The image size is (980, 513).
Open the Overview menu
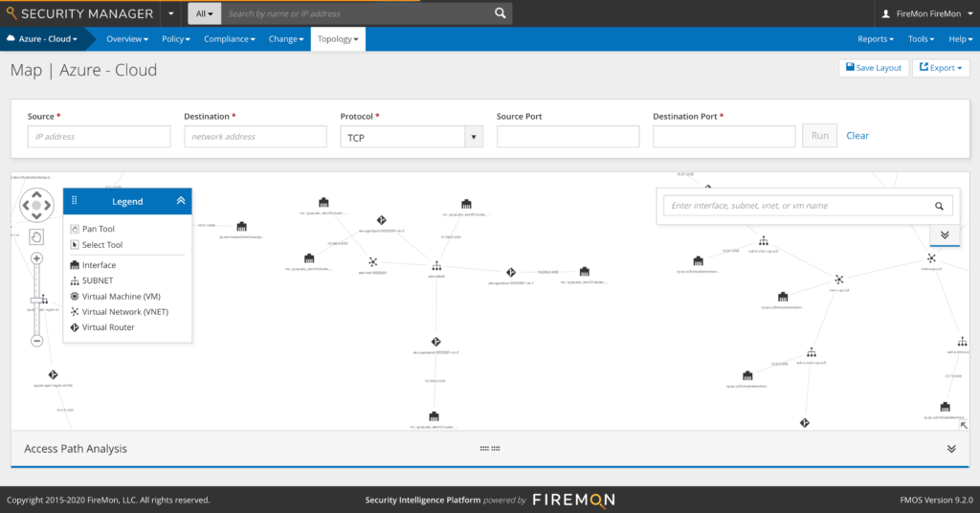coord(127,38)
